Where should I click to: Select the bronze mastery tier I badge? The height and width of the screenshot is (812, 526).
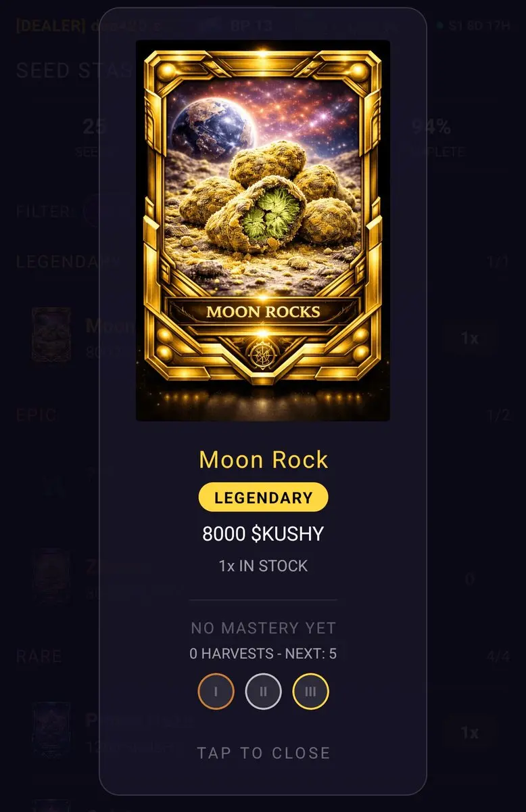tap(216, 692)
